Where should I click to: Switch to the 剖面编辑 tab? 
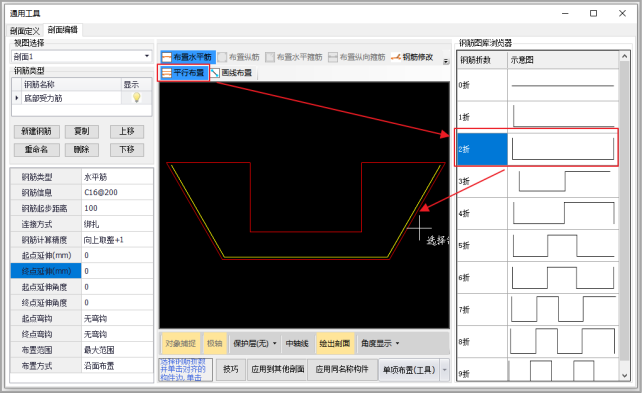click(x=63, y=30)
